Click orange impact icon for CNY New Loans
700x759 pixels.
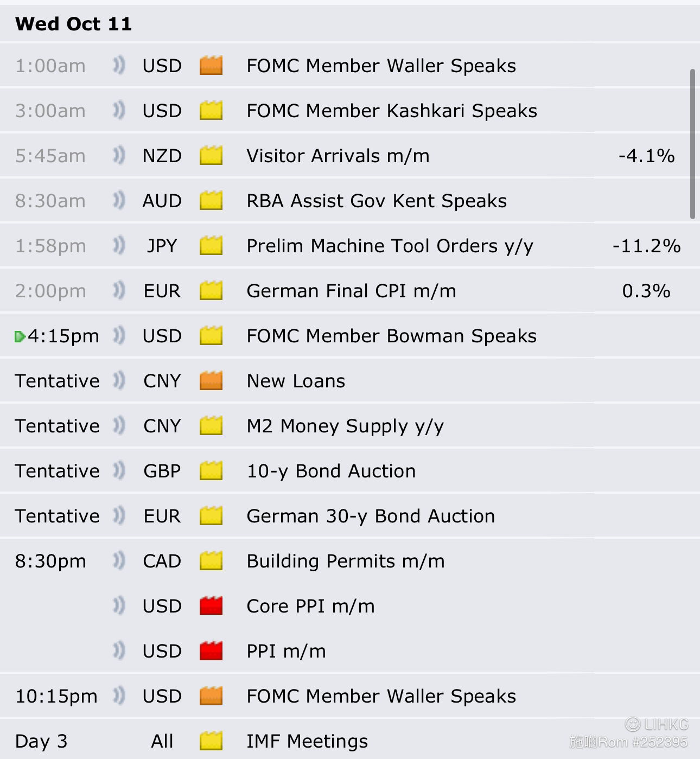point(211,381)
